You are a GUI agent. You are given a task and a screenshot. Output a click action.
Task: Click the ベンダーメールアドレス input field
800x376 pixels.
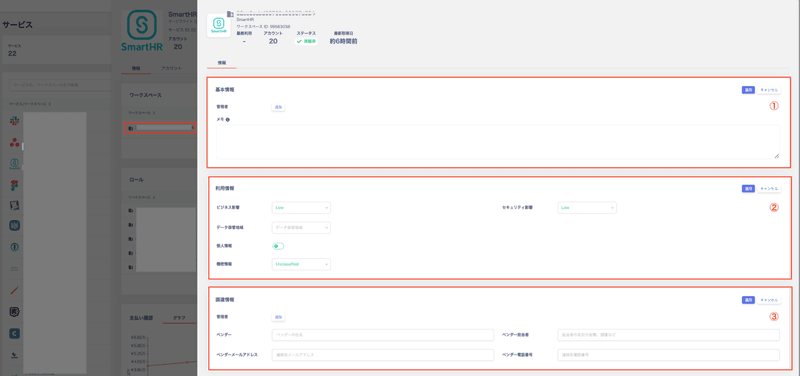[x=383, y=355]
